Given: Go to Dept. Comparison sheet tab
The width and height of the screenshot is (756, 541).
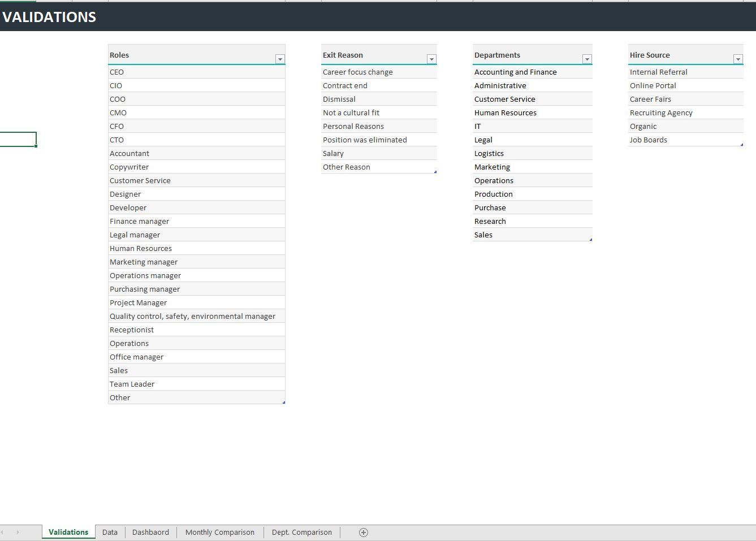Looking at the screenshot, I should pyautogui.click(x=302, y=533).
